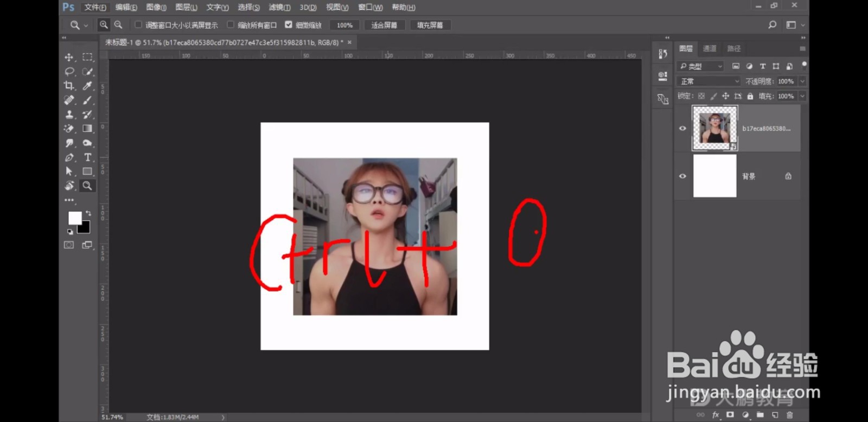Select the Spot Healing Brush tool

point(69,100)
